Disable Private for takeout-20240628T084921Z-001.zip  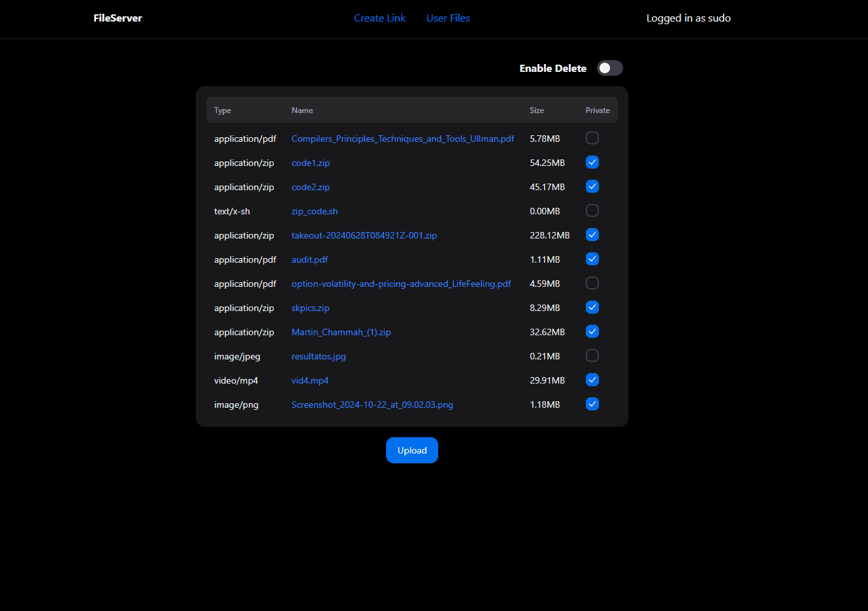pyautogui.click(x=592, y=235)
